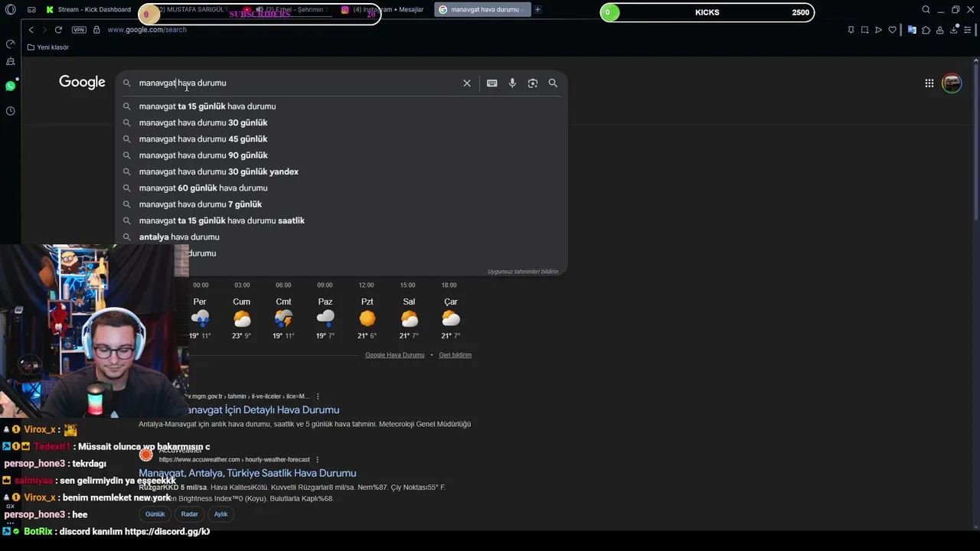Open Manavgat, Antalya, Türkiye Saatlik Hava Durumu
The image size is (980, 551).
pyautogui.click(x=247, y=473)
